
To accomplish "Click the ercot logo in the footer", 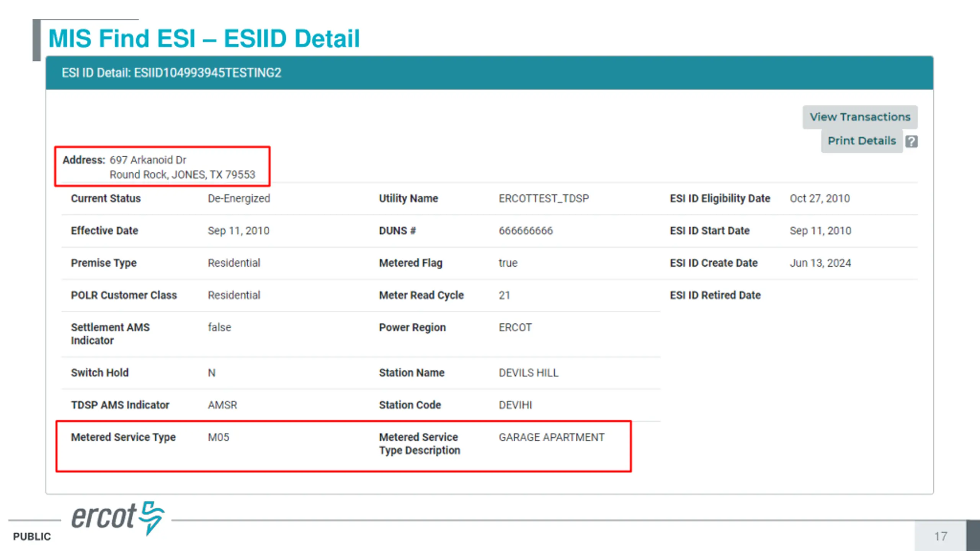I will click(118, 518).
